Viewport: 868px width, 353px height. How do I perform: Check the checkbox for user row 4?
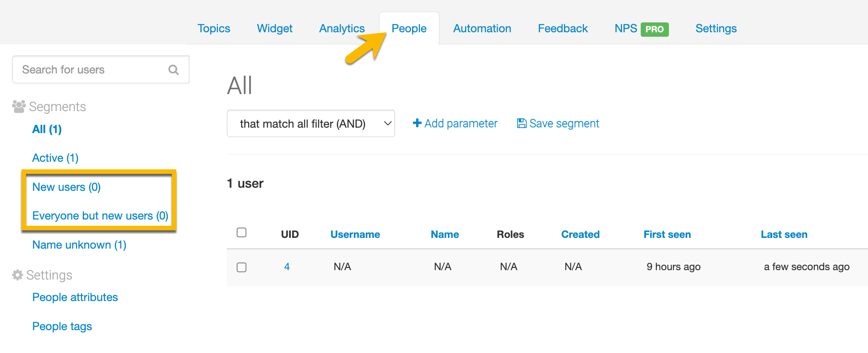(242, 267)
